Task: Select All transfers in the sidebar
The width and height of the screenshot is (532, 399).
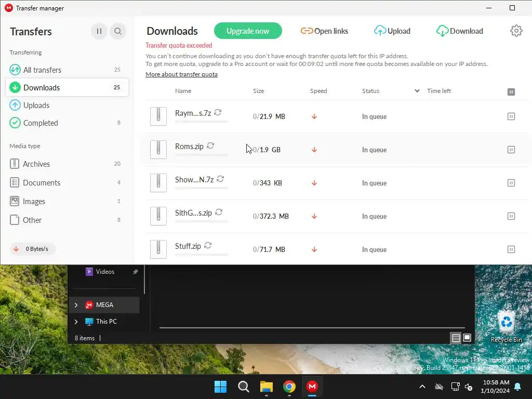Action: (x=67, y=70)
